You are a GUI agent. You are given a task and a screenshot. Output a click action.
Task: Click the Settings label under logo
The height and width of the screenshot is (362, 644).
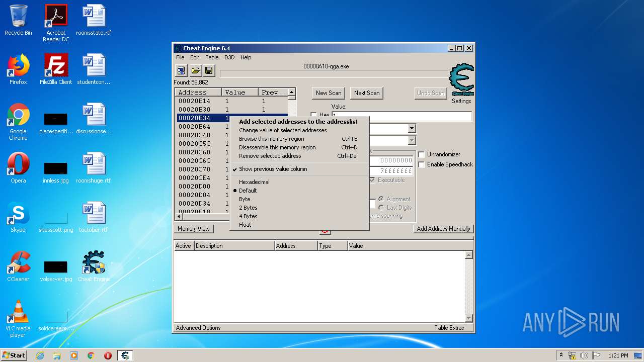461,101
